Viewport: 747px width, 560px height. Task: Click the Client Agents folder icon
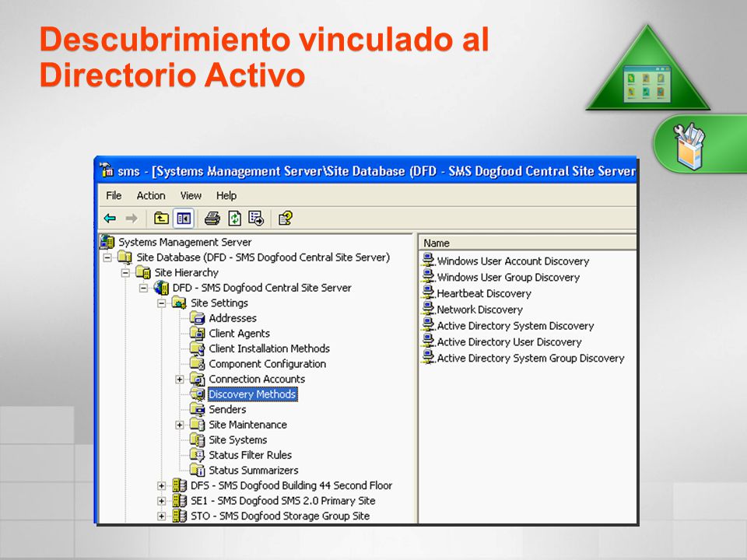(197, 334)
